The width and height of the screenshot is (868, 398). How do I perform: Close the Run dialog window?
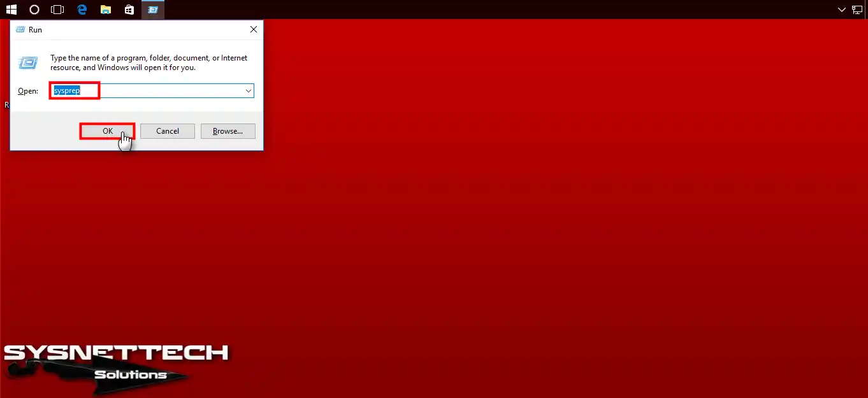pyautogui.click(x=253, y=30)
